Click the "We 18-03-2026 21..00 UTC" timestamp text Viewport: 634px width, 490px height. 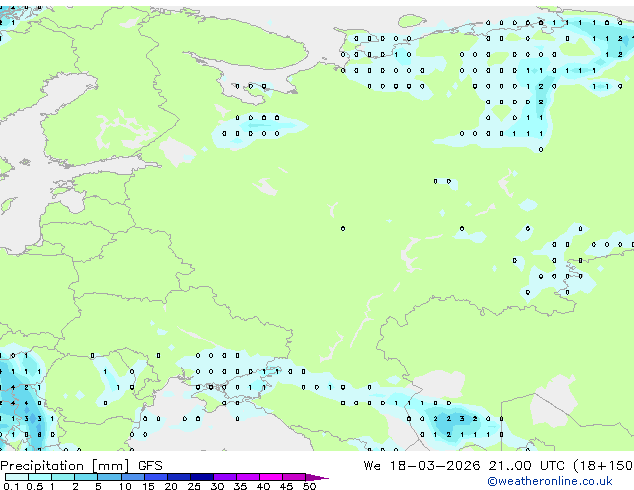click(464, 466)
